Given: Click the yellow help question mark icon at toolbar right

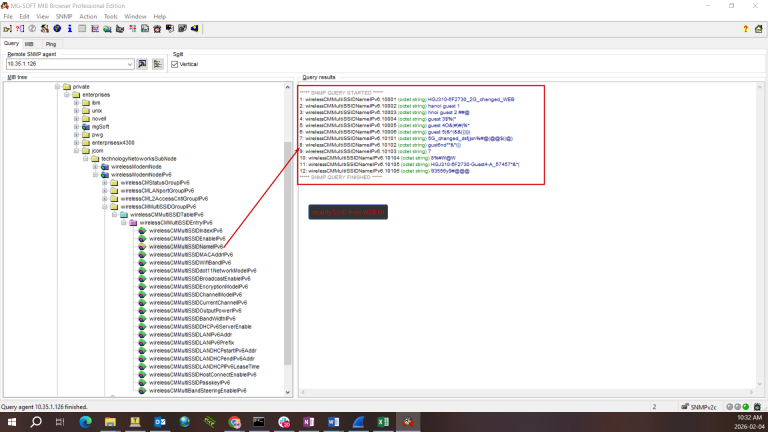Looking at the screenshot, I should click(745, 29).
